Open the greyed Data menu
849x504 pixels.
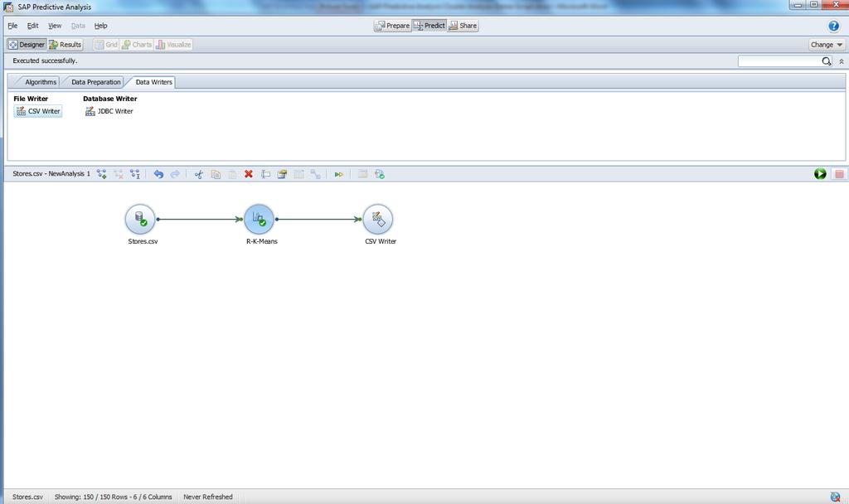pyautogui.click(x=78, y=26)
